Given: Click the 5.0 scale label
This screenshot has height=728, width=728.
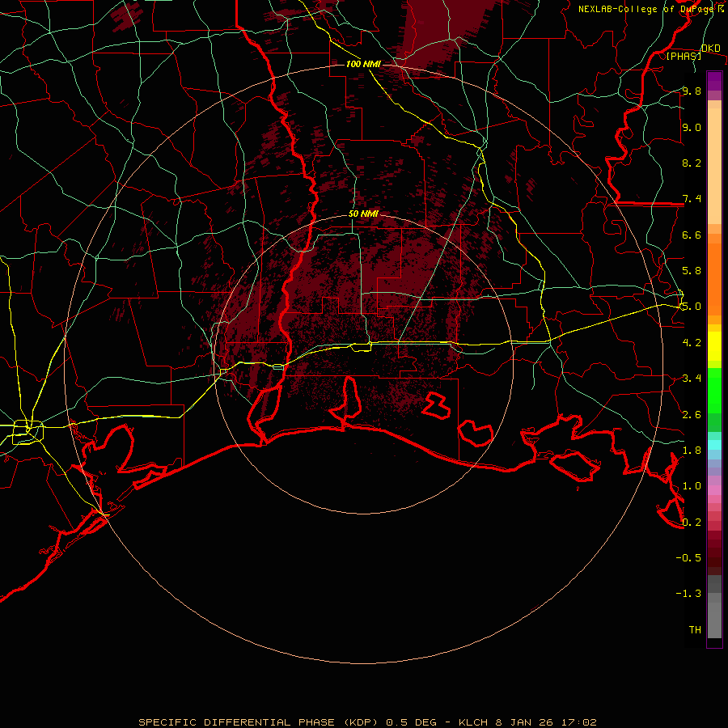Looking at the screenshot, I should point(692,307).
